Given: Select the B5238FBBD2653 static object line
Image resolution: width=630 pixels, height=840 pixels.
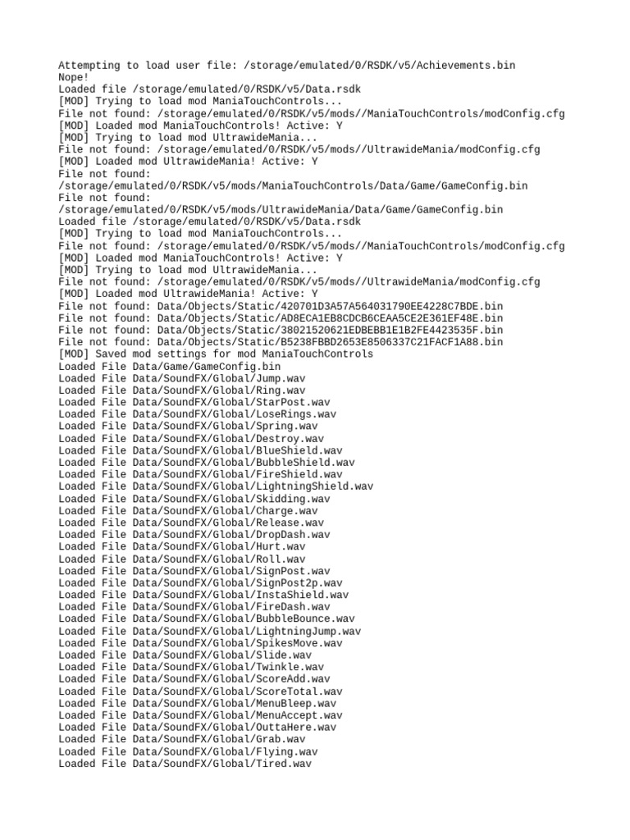Looking at the screenshot, I should click(281, 342).
